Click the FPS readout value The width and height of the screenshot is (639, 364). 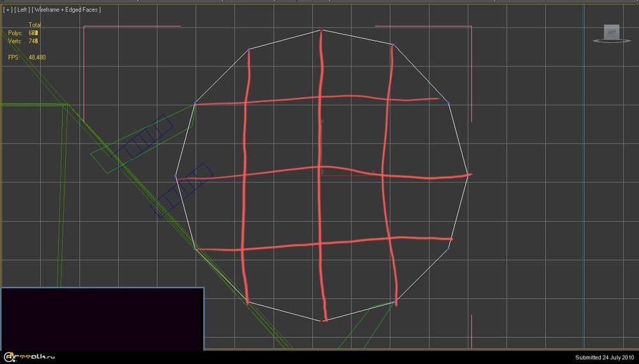[x=37, y=57]
